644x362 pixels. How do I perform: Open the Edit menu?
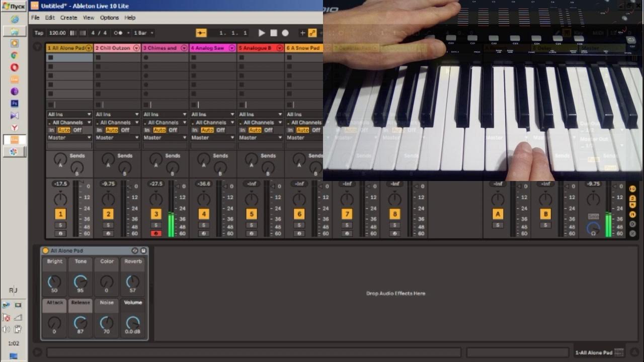(50, 18)
